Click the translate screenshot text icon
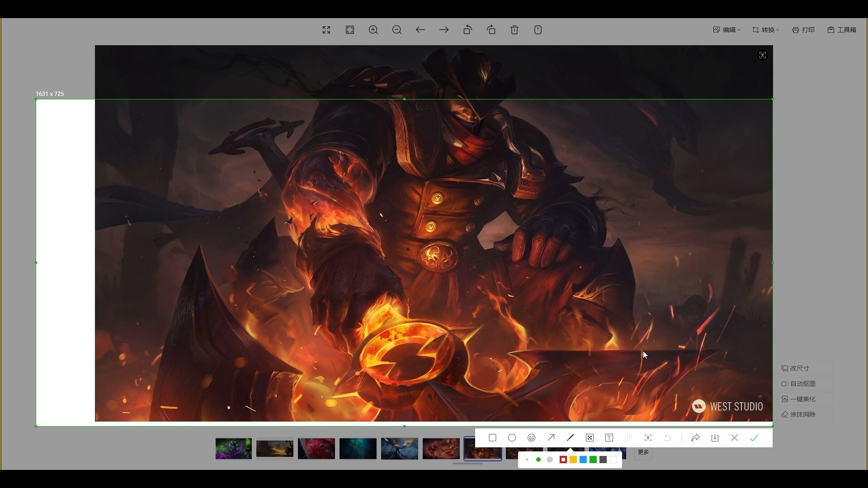The height and width of the screenshot is (488, 868). coord(648,438)
